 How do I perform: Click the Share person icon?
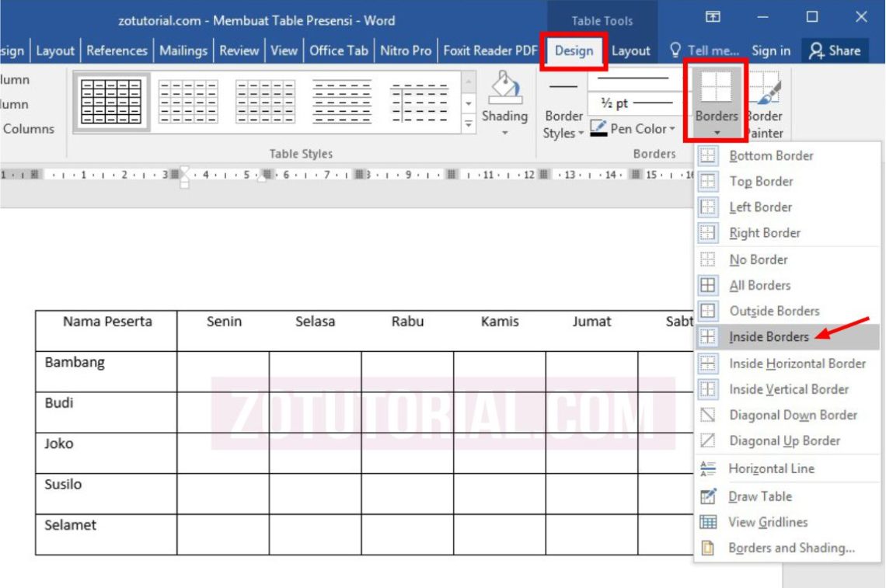tap(816, 50)
